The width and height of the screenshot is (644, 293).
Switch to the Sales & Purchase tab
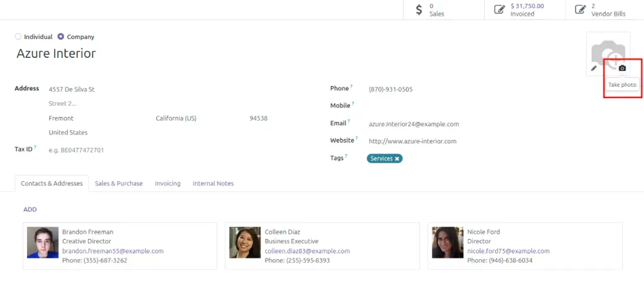[118, 184]
